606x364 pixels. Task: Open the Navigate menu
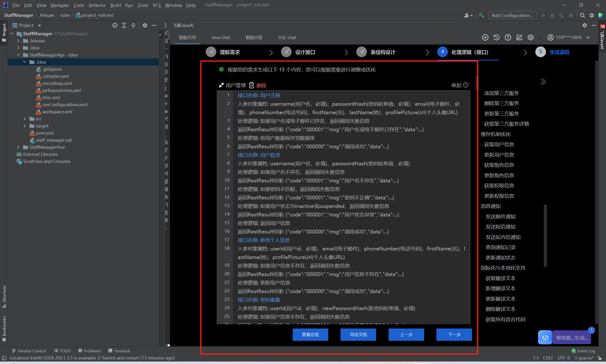click(60, 5)
